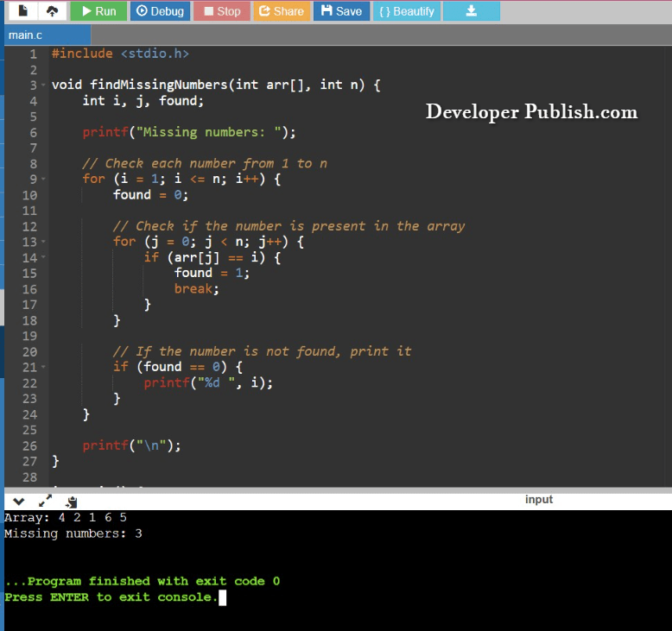Place cursor on printf("%d ", i) line
This screenshot has height=631, width=672.
pyautogui.click(x=208, y=382)
